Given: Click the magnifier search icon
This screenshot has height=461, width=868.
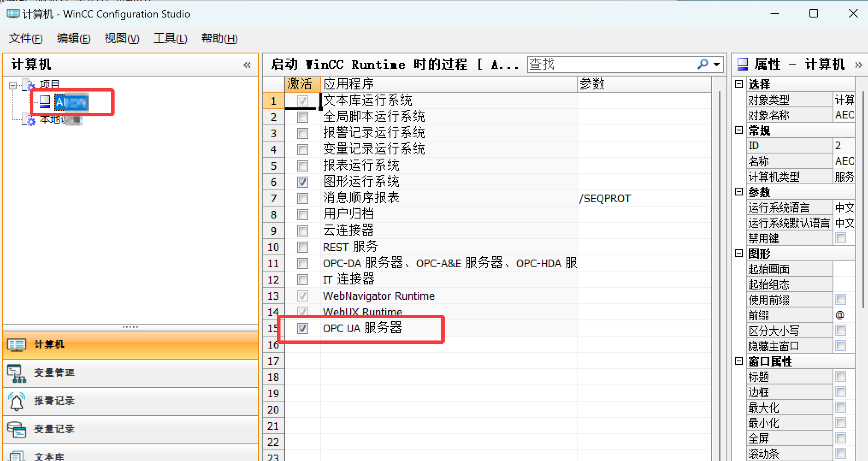Looking at the screenshot, I should coord(703,64).
